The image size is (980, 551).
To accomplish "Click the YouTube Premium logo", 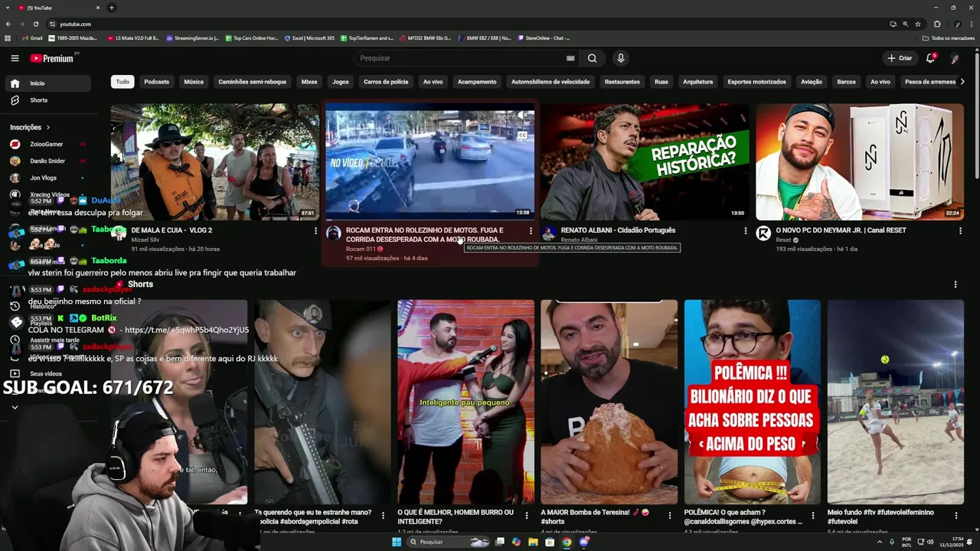I will pos(52,58).
